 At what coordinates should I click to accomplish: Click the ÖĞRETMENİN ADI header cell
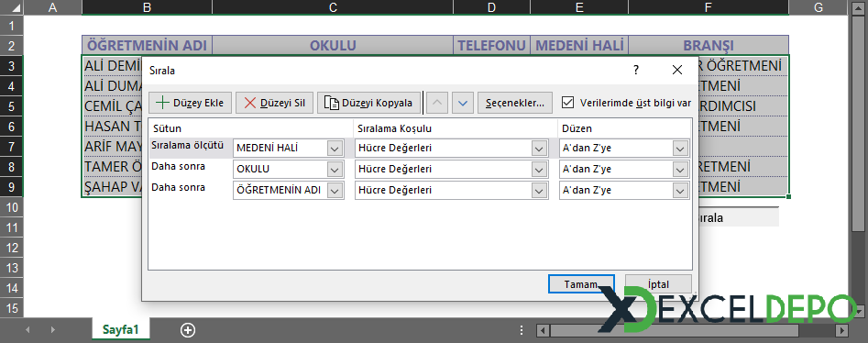147,46
